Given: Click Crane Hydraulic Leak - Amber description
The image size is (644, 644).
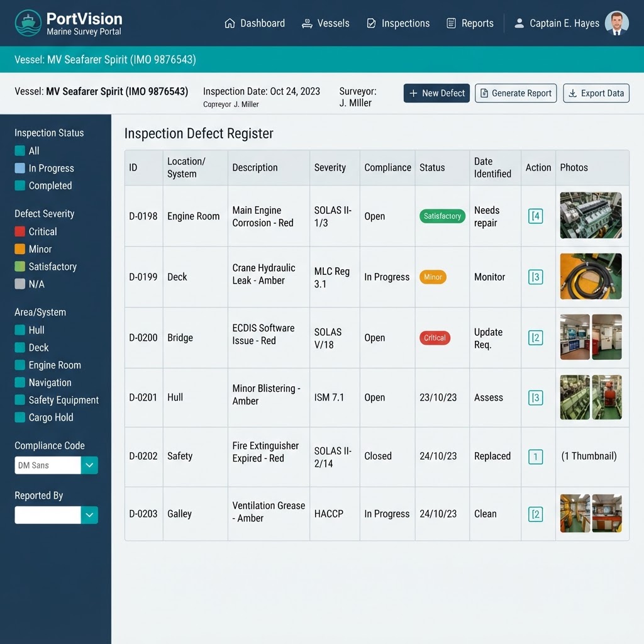Looking at the screenshot, I should click(x=264, y=274).
